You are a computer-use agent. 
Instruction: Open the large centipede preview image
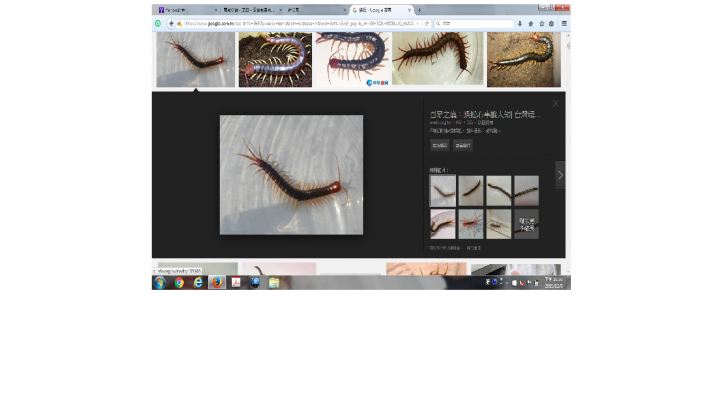(x=291, y=174)
